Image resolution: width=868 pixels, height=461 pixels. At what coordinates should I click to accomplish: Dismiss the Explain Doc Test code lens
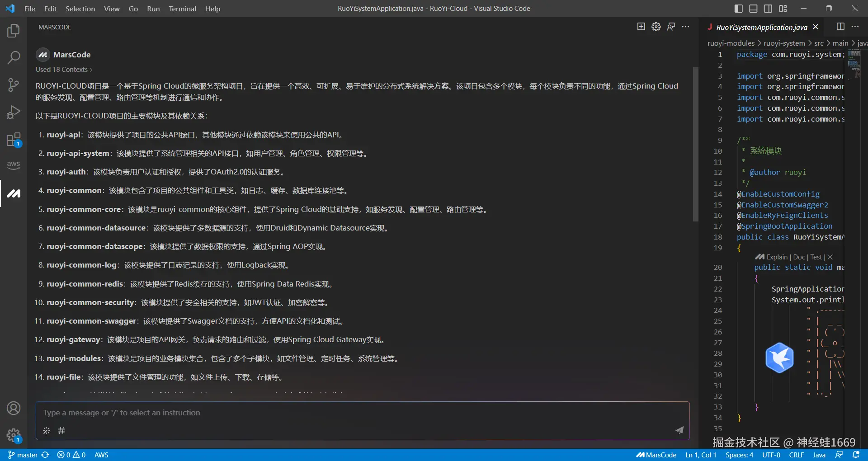(x=830, y=257)
